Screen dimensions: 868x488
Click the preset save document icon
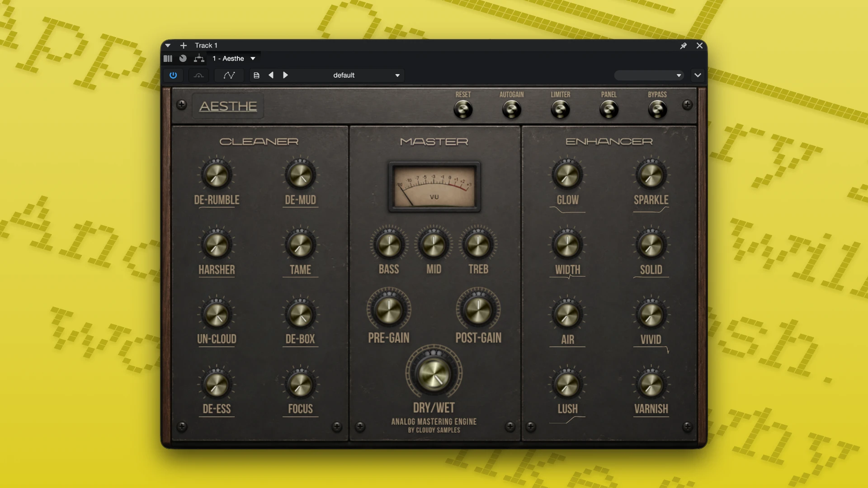point(256,75)
